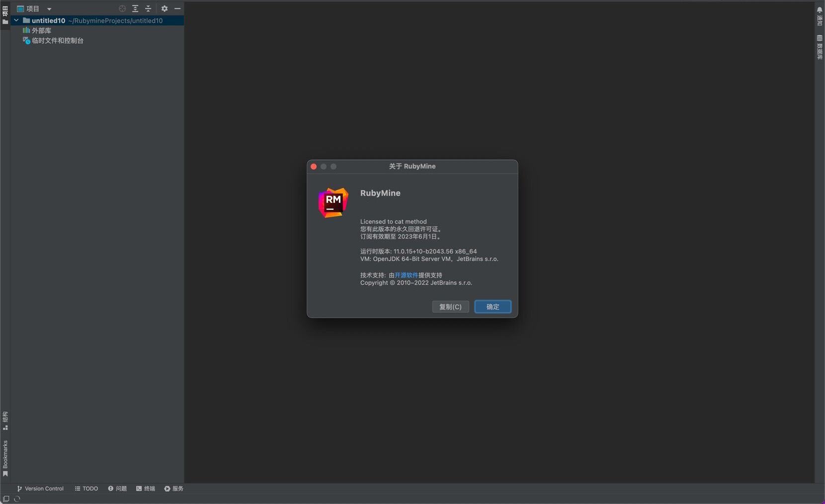Viewport: 825px width, 504px height.
Task: Toggle the 项目 side tool window tab
Action: (5, 15)
